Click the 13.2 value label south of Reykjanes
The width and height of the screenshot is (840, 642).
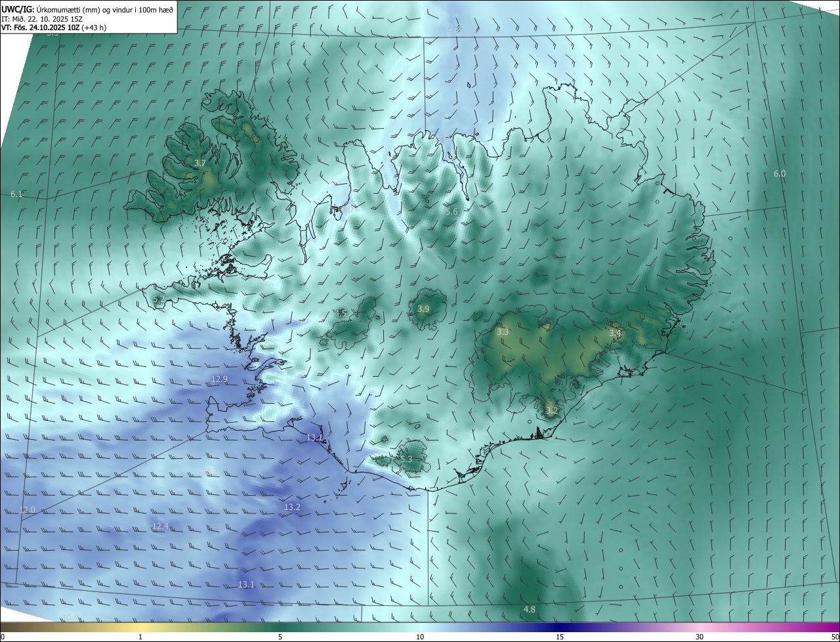[292, 507]
